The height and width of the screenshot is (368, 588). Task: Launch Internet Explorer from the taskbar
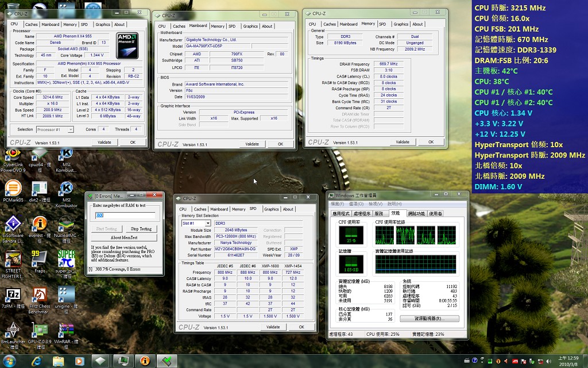click(36, 361)
